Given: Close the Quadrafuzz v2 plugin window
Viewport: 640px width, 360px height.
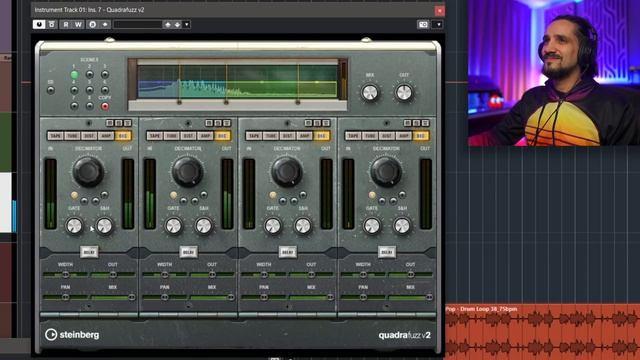Looking at the screenshot, I should 440,11.
